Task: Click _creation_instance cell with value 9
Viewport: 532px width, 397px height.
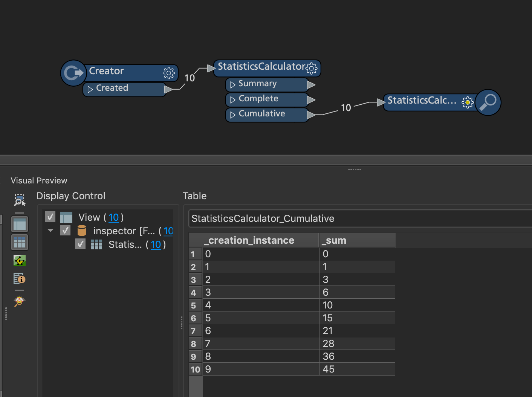Action: (x=261, y=369)
